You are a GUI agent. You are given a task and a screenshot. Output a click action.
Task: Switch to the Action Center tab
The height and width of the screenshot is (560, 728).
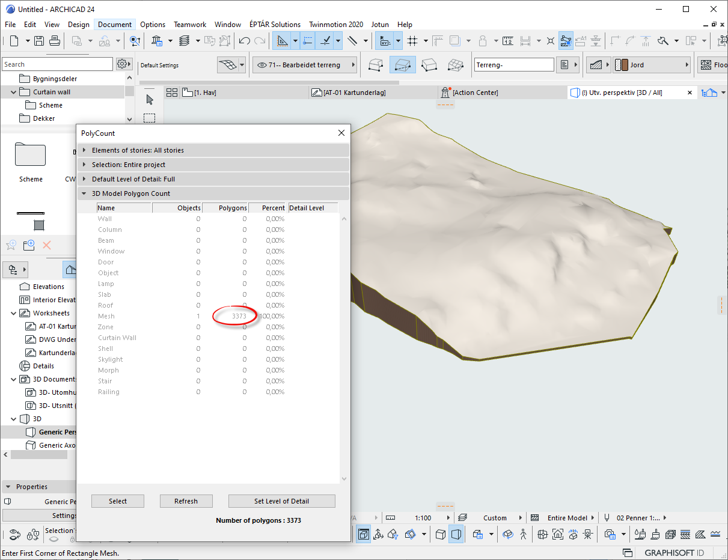[502, 93]
